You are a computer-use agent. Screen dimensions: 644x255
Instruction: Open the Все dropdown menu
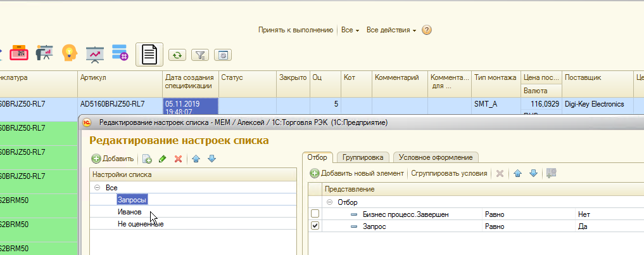coord(350,30)
